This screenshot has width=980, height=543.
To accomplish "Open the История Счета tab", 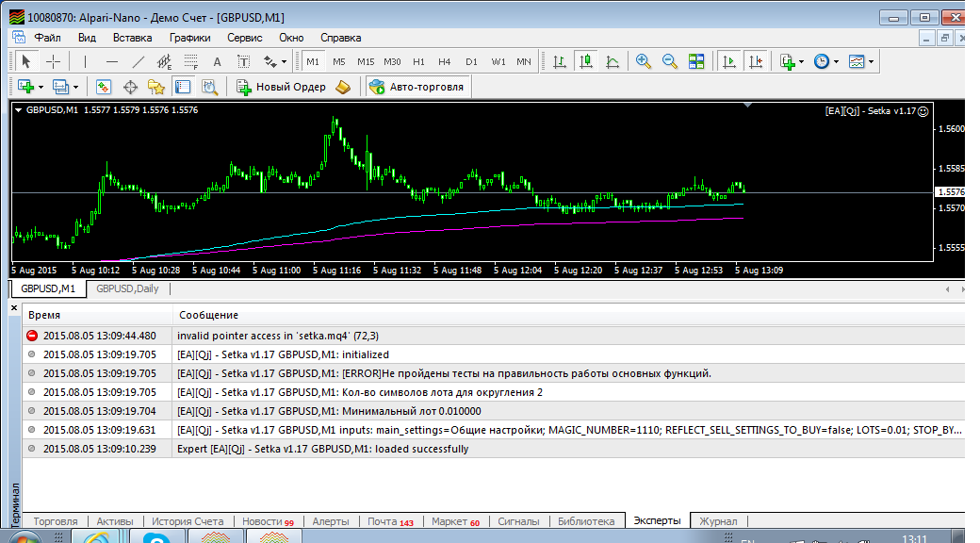I will (x=188, y=521).
